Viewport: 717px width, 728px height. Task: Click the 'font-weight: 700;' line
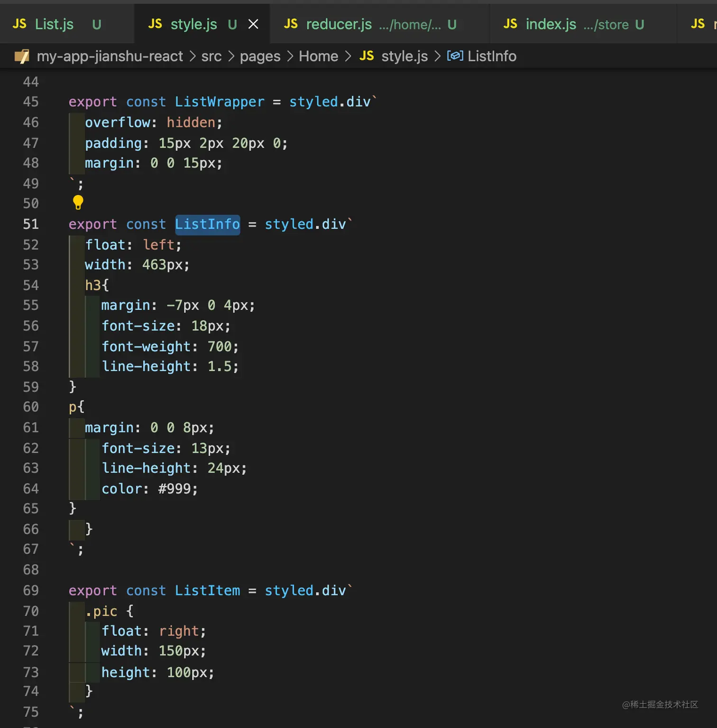click(x=170, y=346)
